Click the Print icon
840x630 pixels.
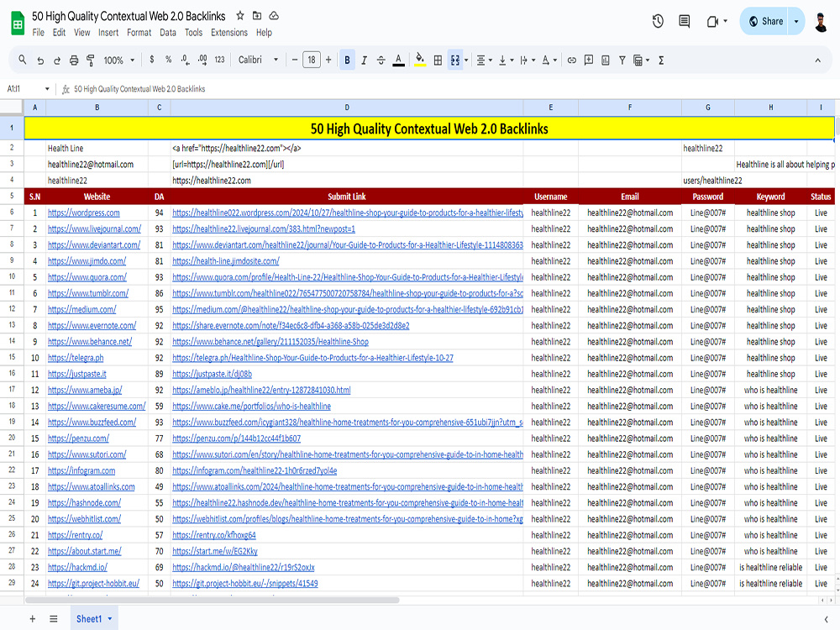click(x=74, y=60)
